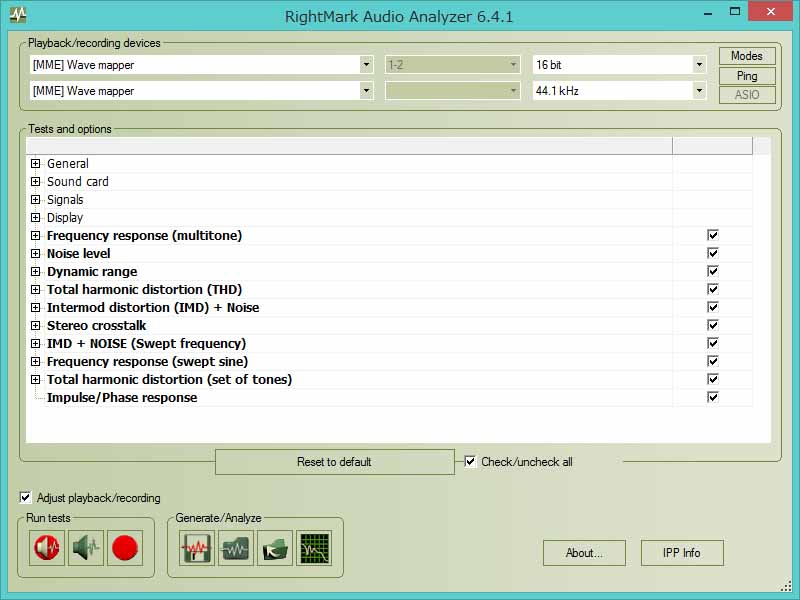Screen dimensions: 800x600
Task: Expand the Intermod distortion (IMD) + Noise node
Action: click(35, 308)
